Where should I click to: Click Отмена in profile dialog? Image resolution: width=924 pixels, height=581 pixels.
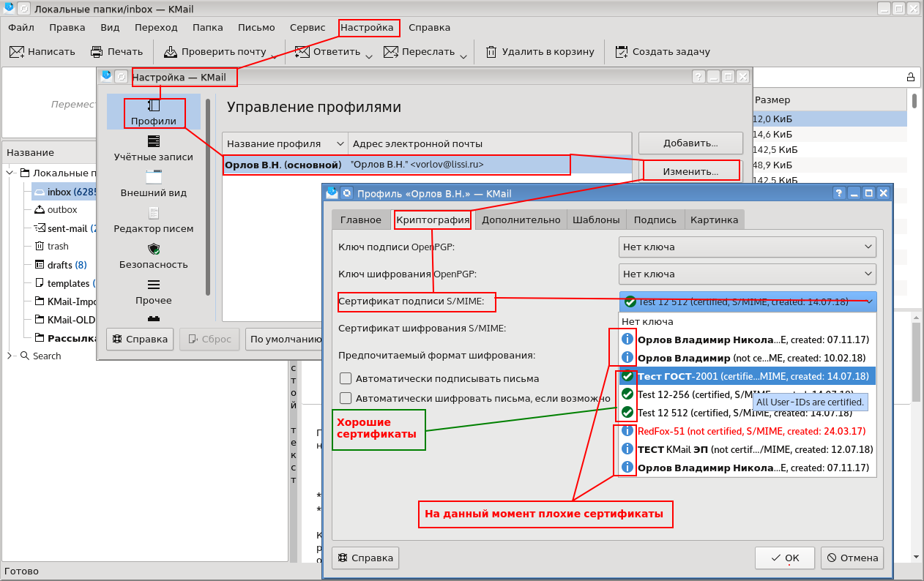click(852, 558)
